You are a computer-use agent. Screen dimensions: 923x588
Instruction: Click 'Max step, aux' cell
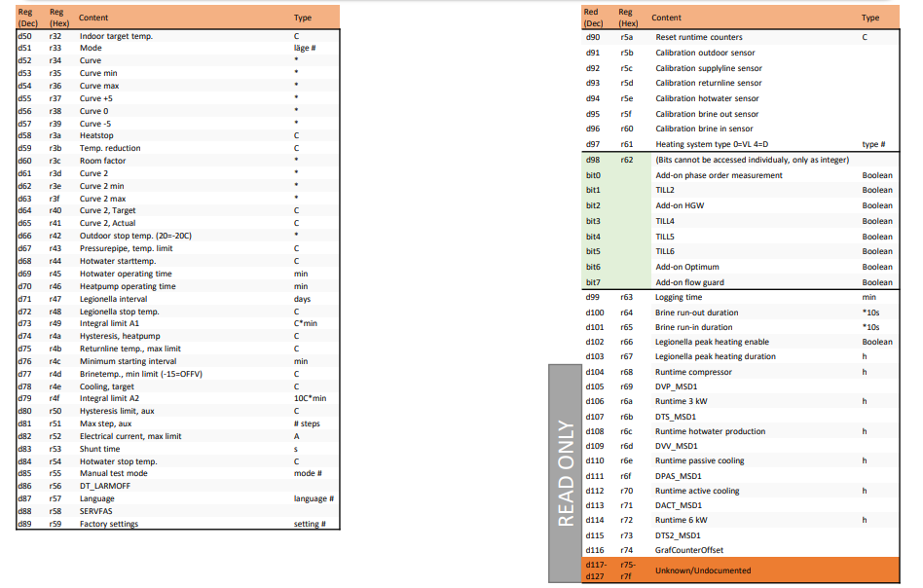[x=105, y=423]
